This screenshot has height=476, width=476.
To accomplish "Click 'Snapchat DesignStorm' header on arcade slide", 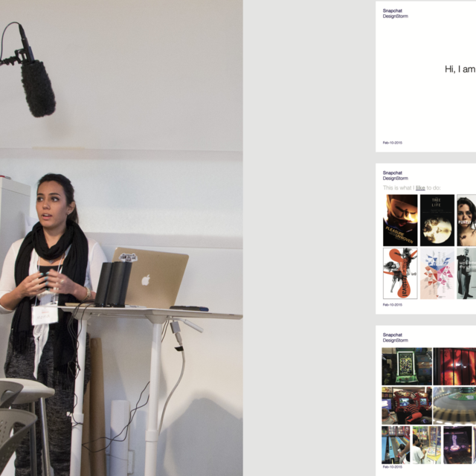I will (x=395, y=338).
